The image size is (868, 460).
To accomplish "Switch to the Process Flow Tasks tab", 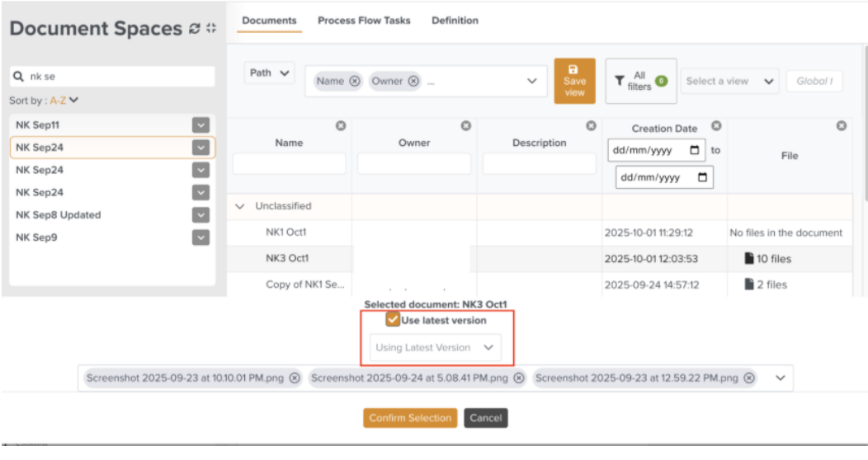I will (364, 21).
